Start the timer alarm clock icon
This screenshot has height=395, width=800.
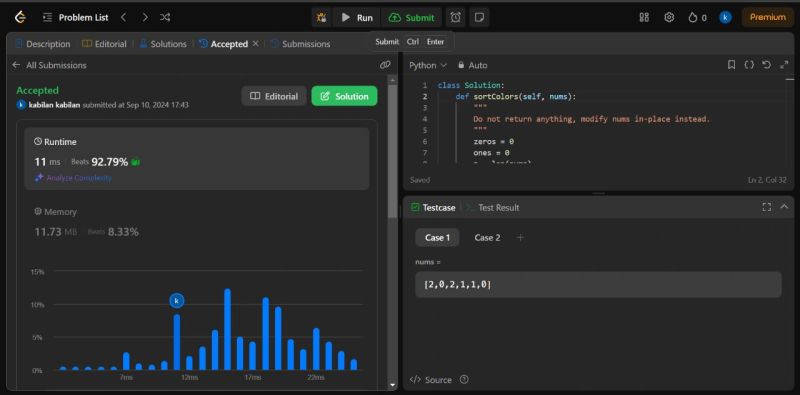tap(455, 17)
